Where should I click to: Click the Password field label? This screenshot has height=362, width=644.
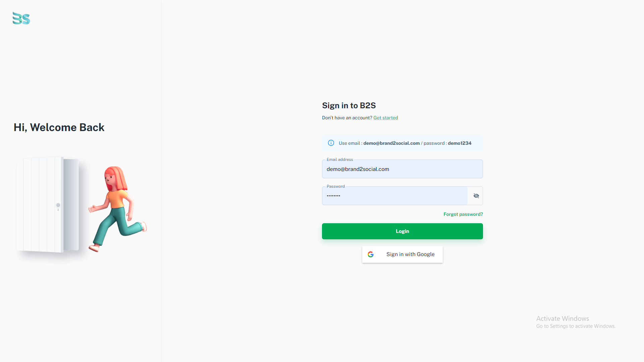coord(335,186)
